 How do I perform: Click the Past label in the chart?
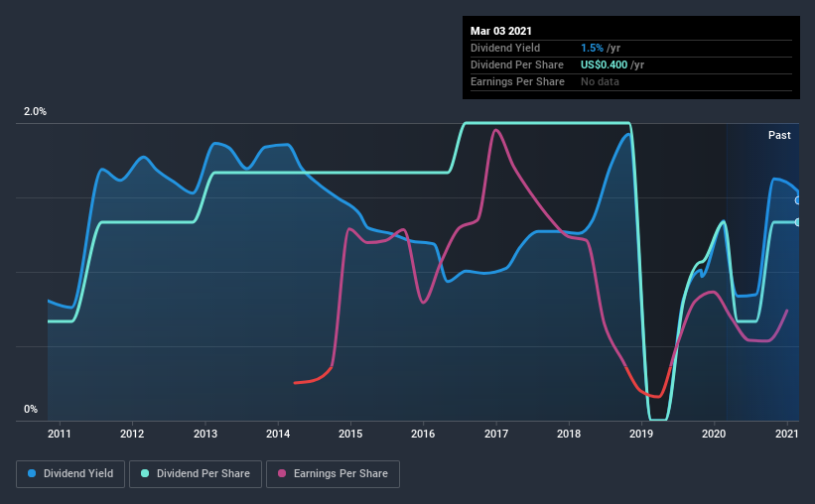click(779, 135)
